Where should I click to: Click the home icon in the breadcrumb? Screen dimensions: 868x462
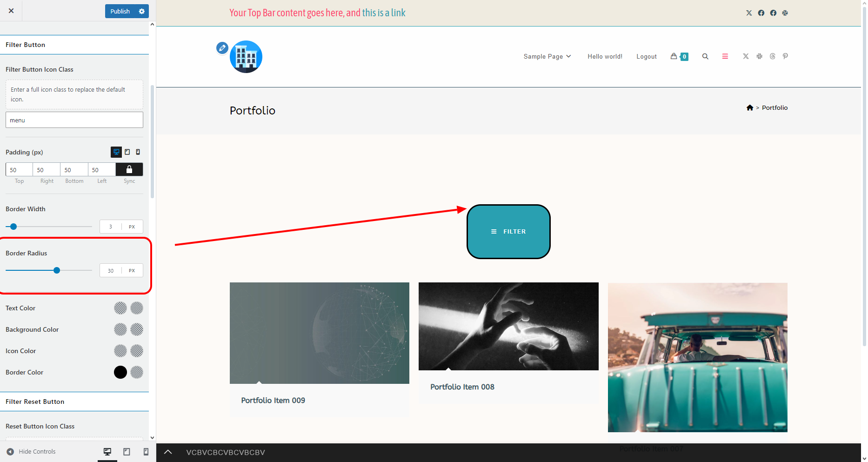[x=750, y=107]
